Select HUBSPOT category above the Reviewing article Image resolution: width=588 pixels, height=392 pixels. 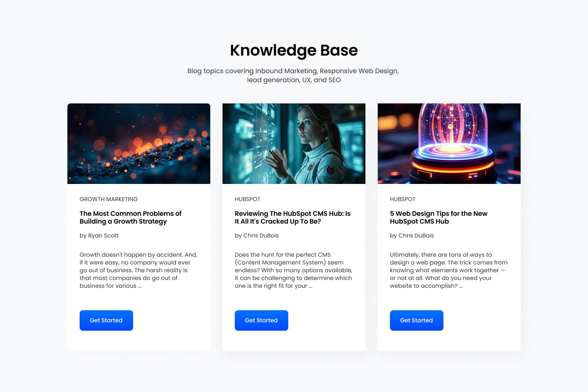pyautogui.click(x=247, y=199)
